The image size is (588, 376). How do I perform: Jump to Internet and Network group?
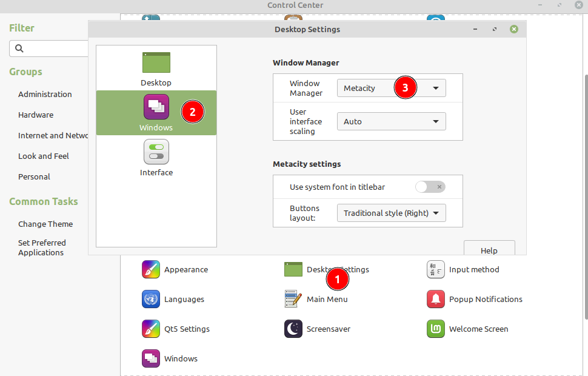point(53,135)
